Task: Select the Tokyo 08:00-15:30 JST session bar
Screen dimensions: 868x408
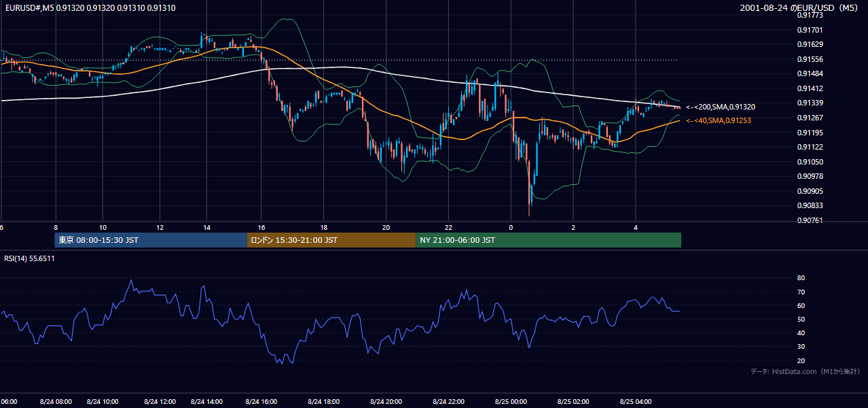Action: point(151,240)
